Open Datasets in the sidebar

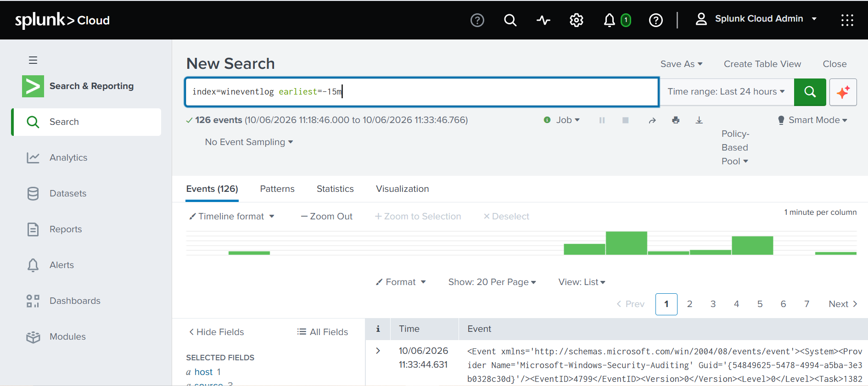86,193
